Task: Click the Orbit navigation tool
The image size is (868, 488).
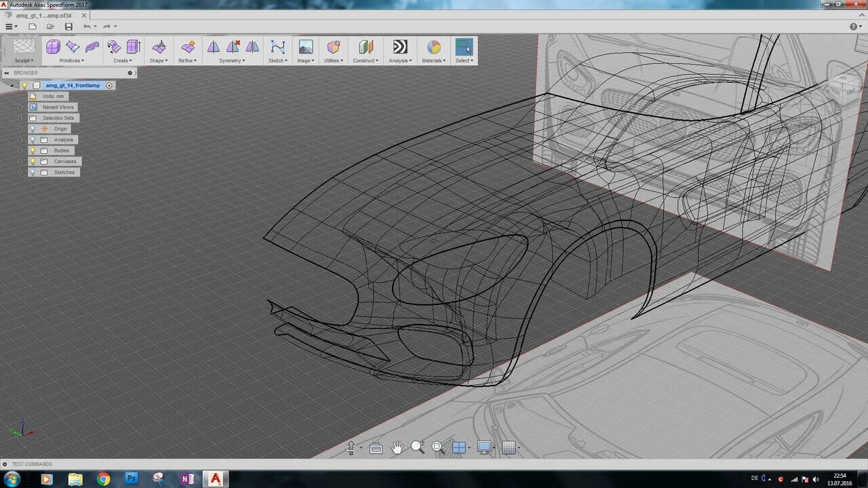Action: (351, 447)
